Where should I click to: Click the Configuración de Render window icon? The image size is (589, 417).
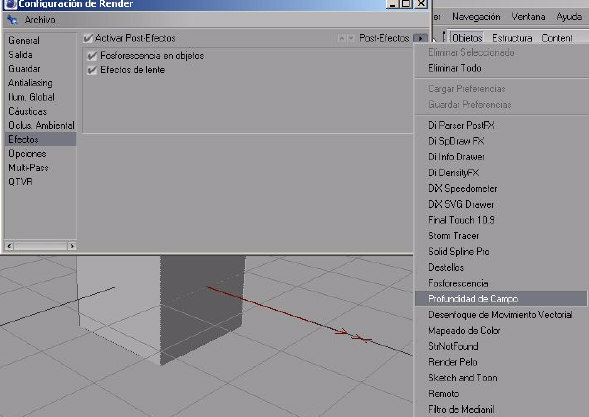pyautogui.click(x=11, y=4)
